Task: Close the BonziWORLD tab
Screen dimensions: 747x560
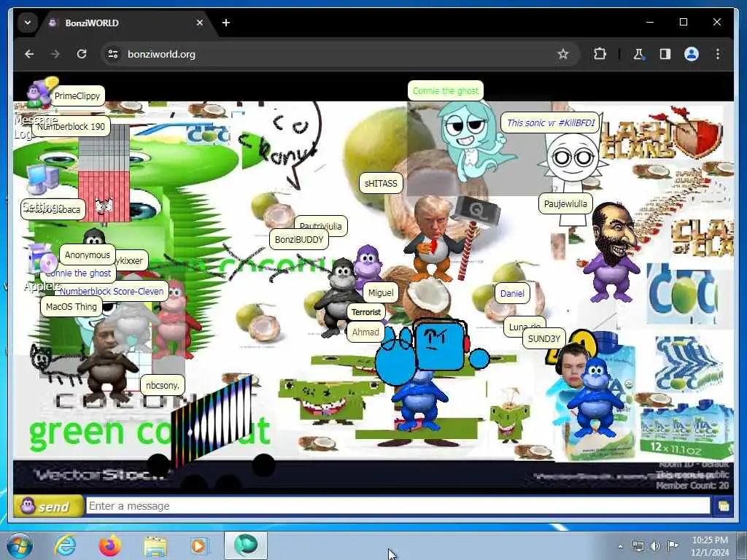Action: pos(200,23)
